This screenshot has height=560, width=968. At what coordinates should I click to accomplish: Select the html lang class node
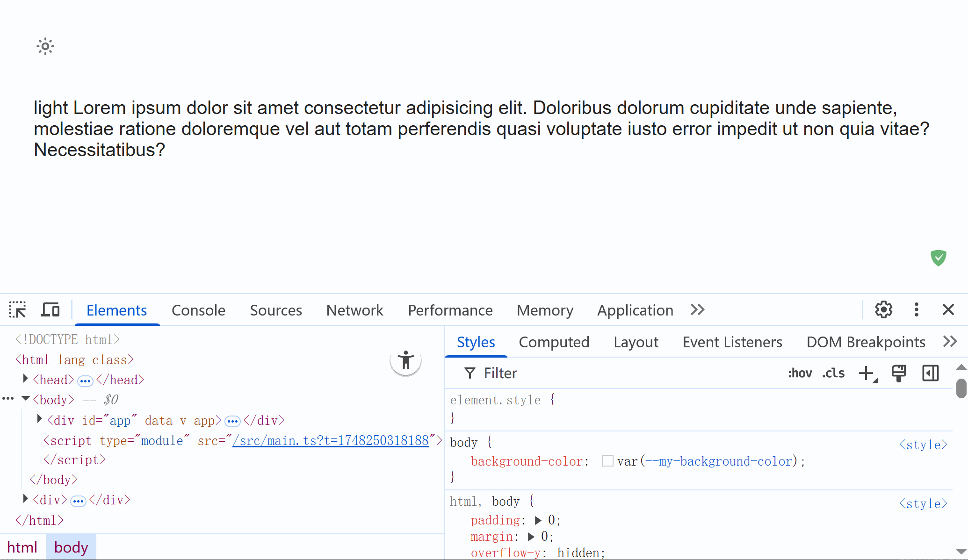tap(75, 360)
